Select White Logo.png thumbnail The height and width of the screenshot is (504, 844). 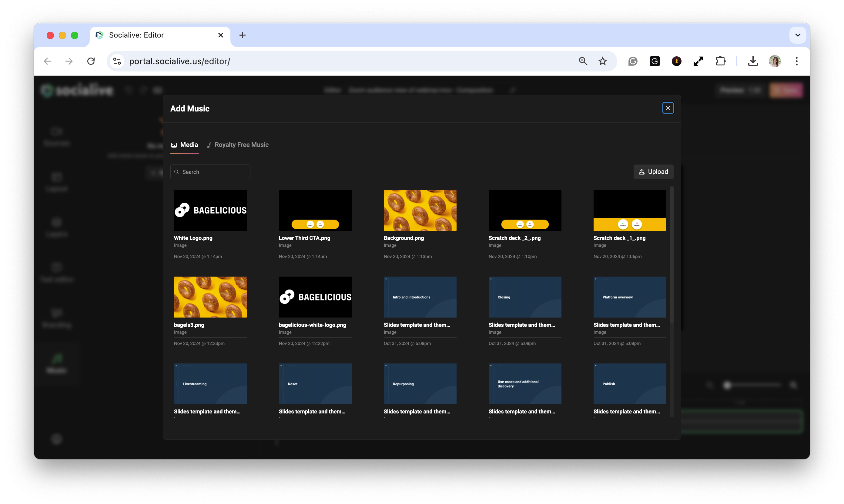click(x=210, y=210)
